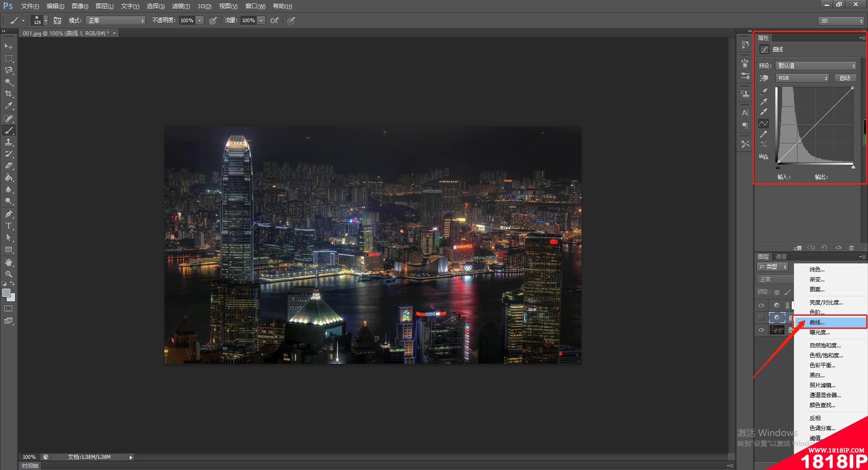
Task: Hide the top adjustment layer eye
Action: click(761, 305)
